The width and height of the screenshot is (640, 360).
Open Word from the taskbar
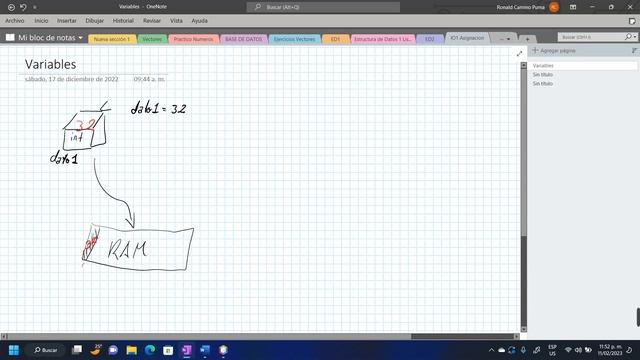[x=205, y=350]
